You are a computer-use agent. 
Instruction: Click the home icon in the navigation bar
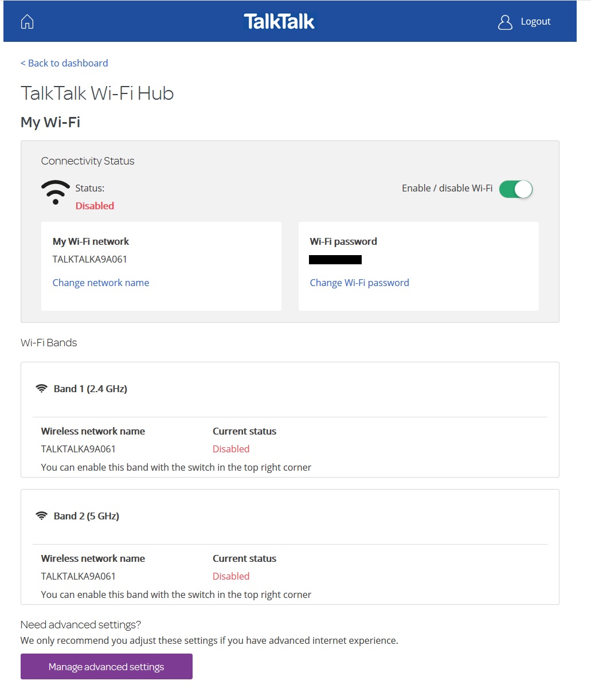[26, 21]
